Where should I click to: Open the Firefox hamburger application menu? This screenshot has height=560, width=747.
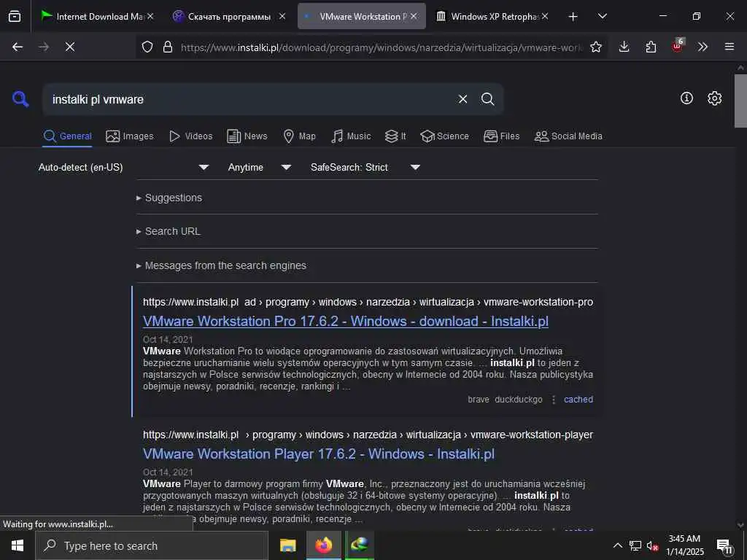[x=729, y=47]
